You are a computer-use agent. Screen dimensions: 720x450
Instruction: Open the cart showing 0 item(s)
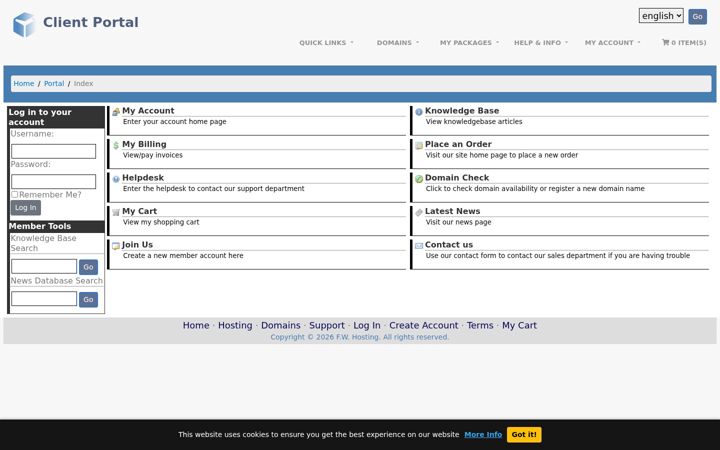click(x=684, y=43)
